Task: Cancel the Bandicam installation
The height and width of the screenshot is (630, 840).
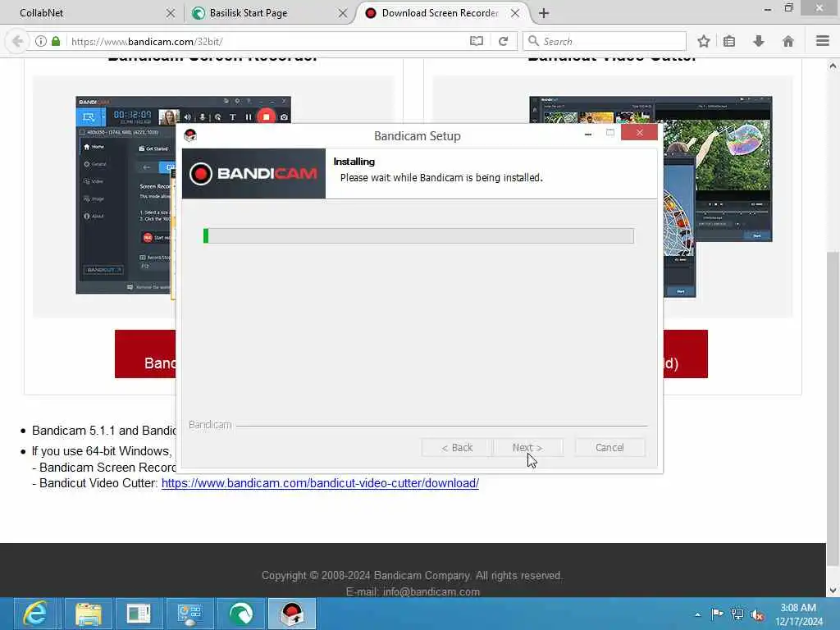Action: click(609, 447)
